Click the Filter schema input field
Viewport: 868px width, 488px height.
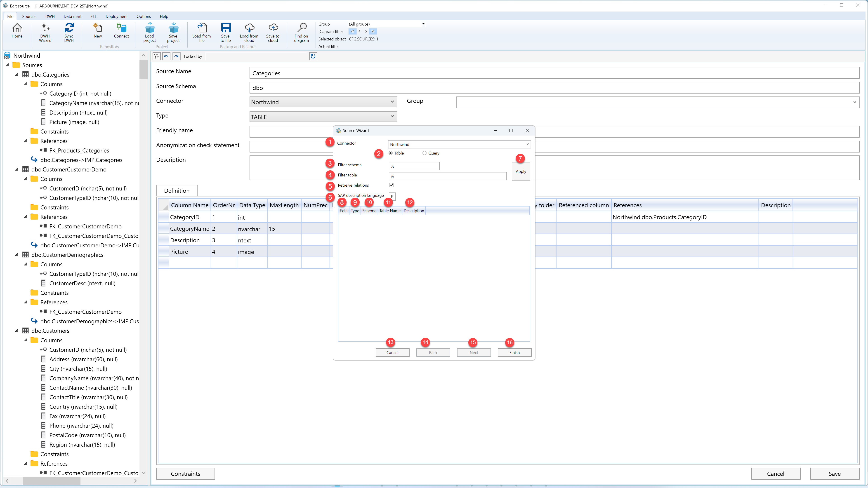[x=414, y=166]
